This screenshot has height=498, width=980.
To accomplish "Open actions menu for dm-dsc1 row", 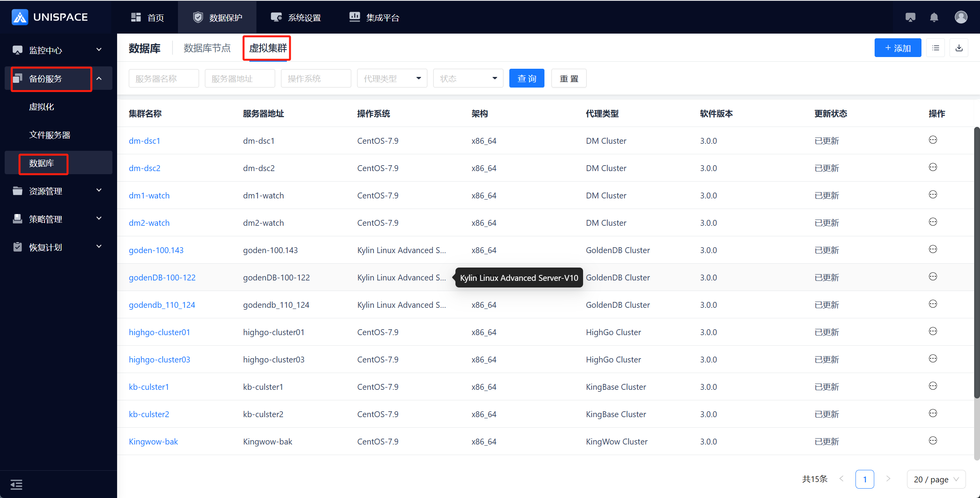I will (x=933, y=140).
